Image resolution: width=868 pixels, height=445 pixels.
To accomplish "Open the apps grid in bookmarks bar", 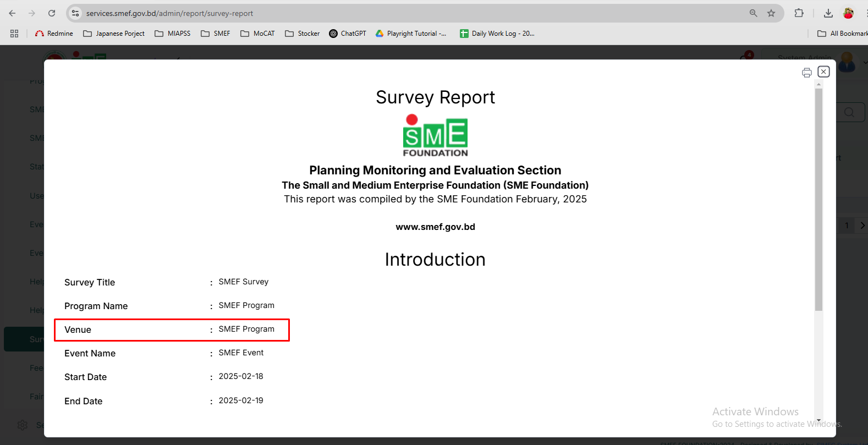I will point(14,34).
